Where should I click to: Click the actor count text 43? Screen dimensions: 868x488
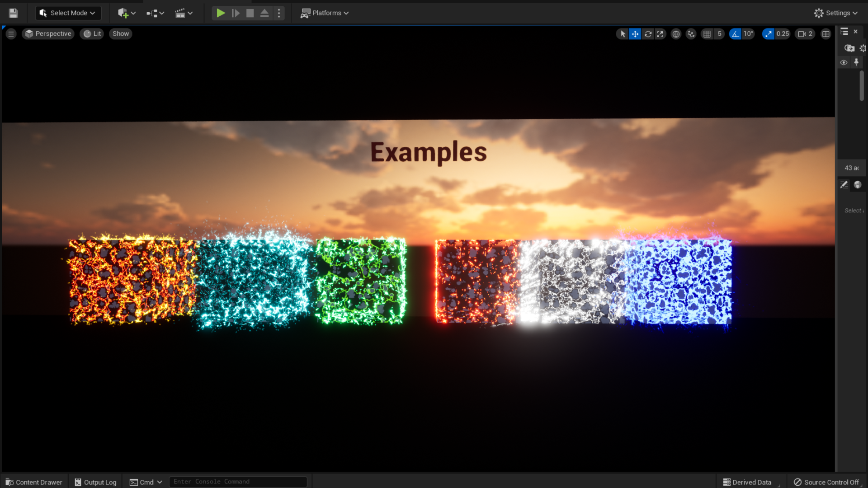(x=852, y=168)
